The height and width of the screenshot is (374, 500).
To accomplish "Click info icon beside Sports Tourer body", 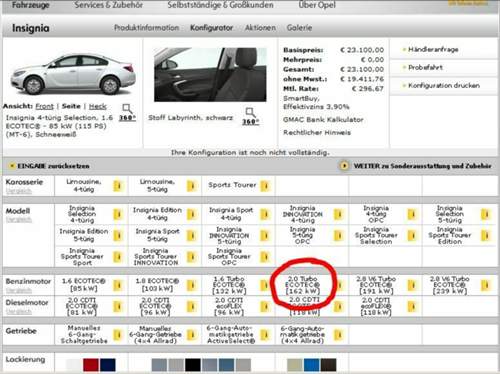I will tap(265, 186).
